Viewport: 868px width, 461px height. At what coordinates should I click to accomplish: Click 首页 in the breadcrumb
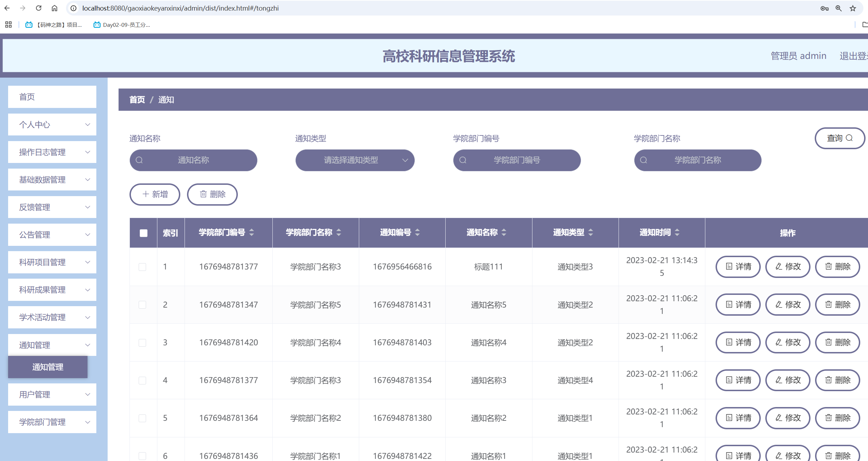(137, 100)
